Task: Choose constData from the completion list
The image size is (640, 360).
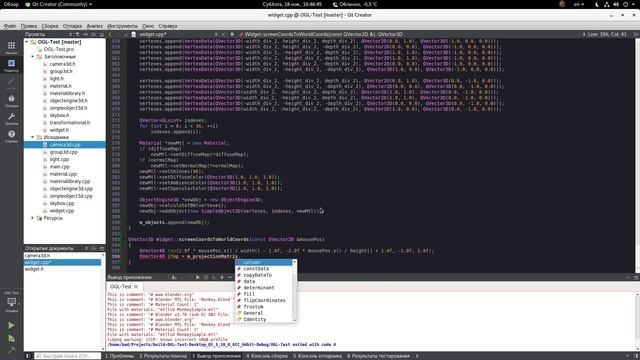Action: click(x=256, y=269)
